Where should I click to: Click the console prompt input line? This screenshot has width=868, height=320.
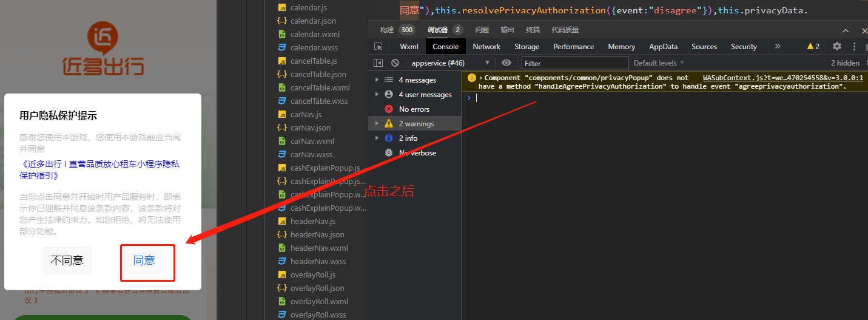point(667,98)
